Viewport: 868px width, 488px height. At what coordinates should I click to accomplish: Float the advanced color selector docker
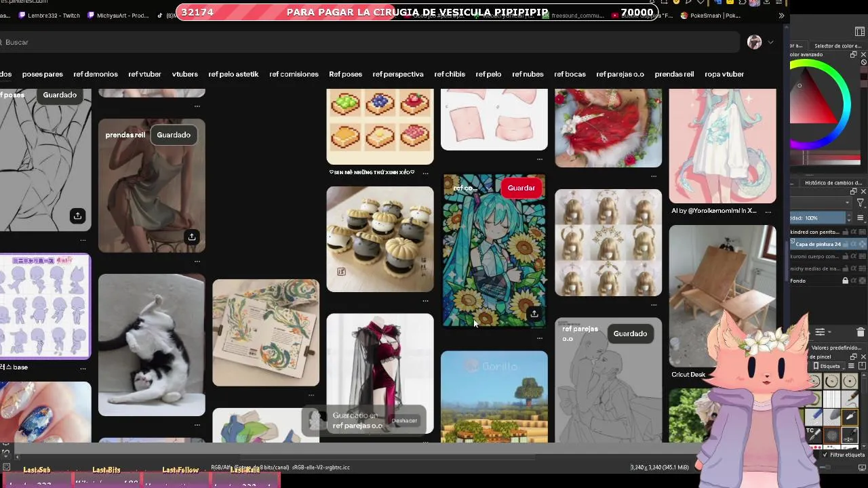click(x=854, y=55)
